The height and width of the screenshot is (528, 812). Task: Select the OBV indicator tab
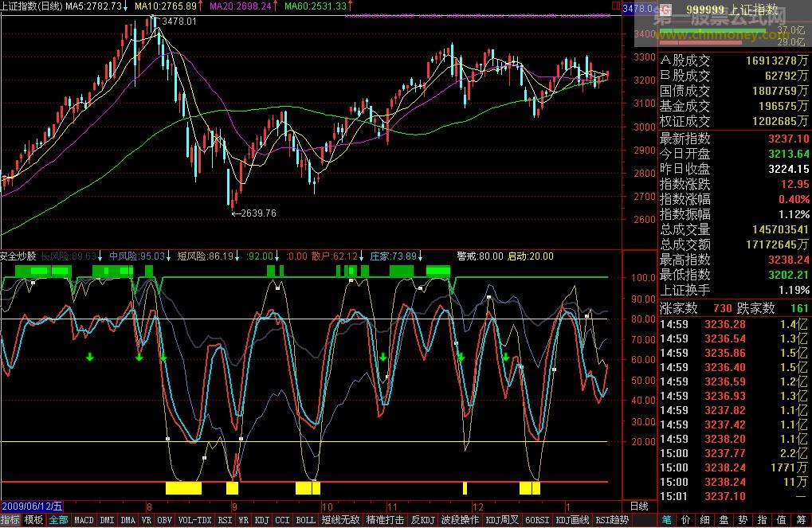[164, 520]
